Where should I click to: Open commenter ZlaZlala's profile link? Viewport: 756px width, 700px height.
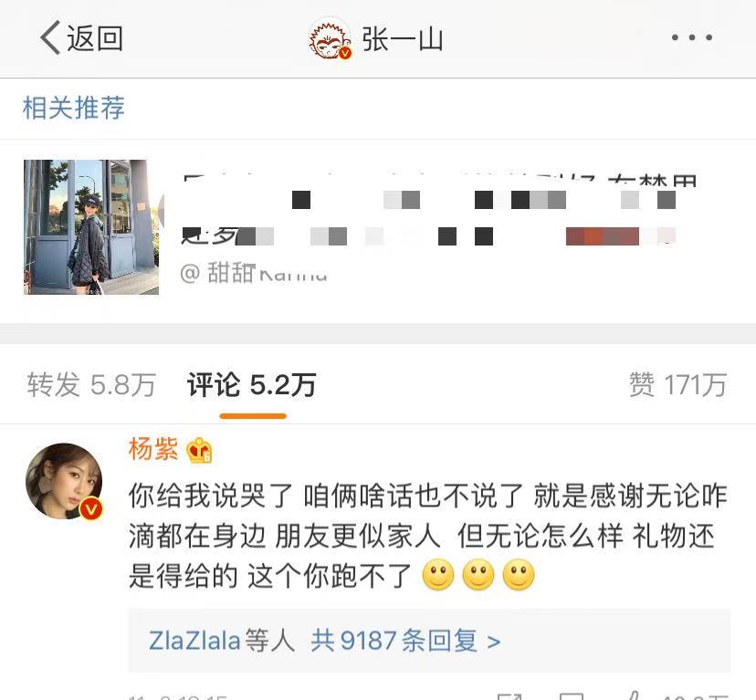194,641
